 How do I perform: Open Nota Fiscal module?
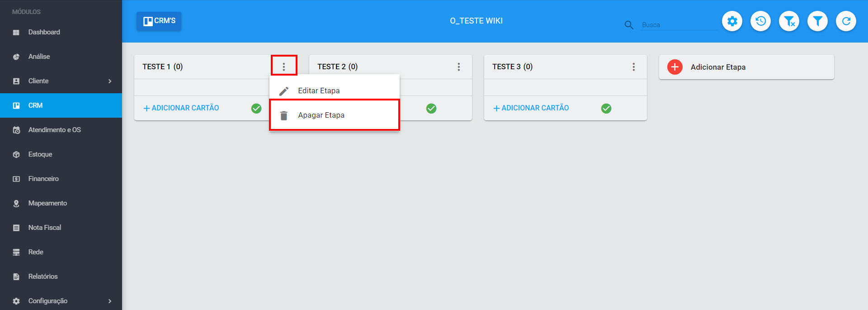61,228
